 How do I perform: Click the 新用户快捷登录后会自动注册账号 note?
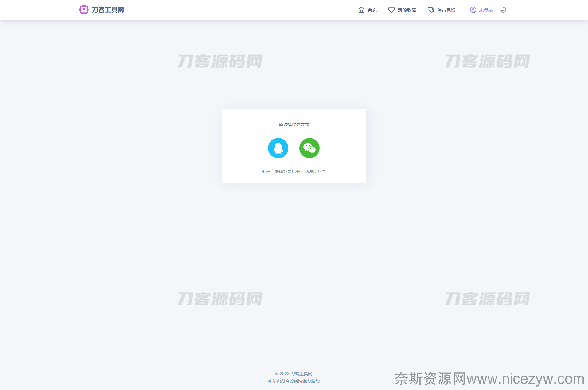(x=294, y=171)
